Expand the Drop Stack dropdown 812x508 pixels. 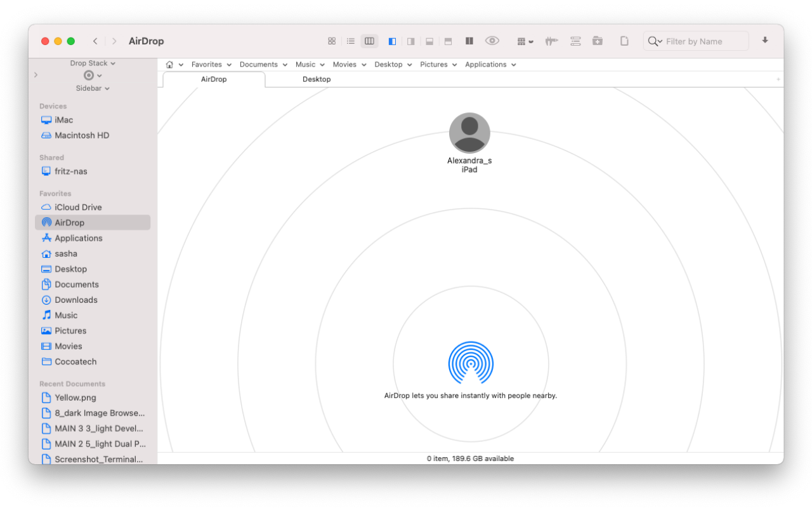(x=93, y=63)
